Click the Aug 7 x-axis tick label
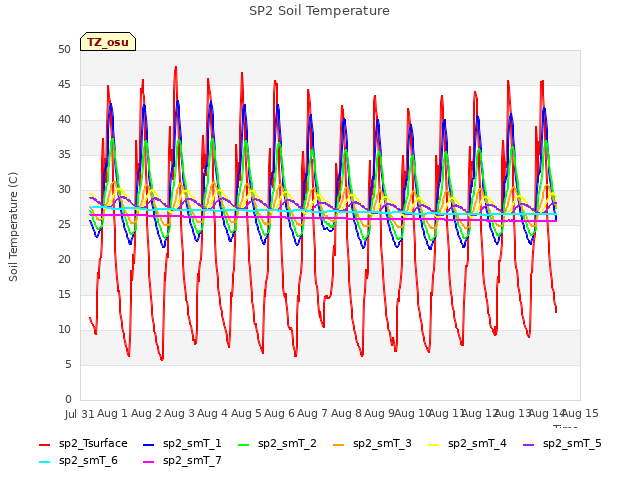This screenshot has width=640, height=480. point(313,413)
